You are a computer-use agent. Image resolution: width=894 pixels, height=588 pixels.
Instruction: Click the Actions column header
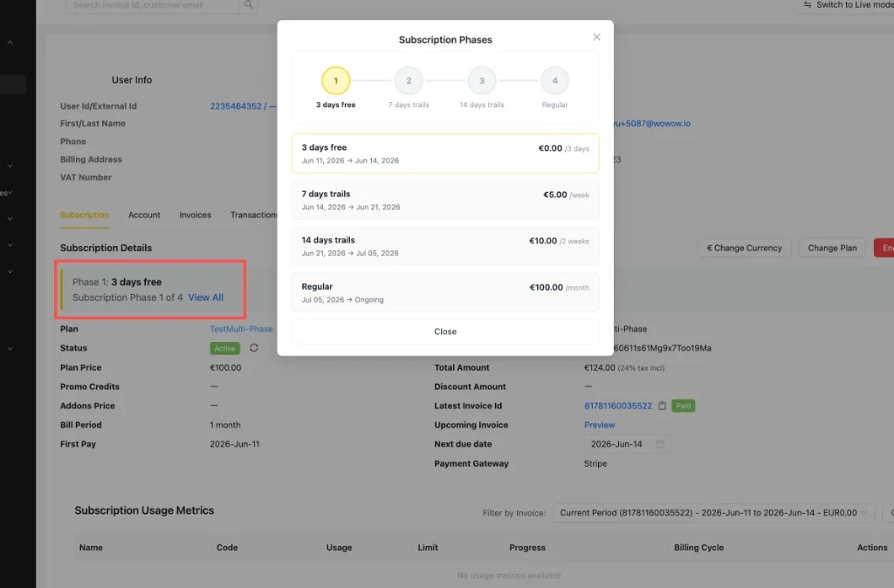(872, 548)
